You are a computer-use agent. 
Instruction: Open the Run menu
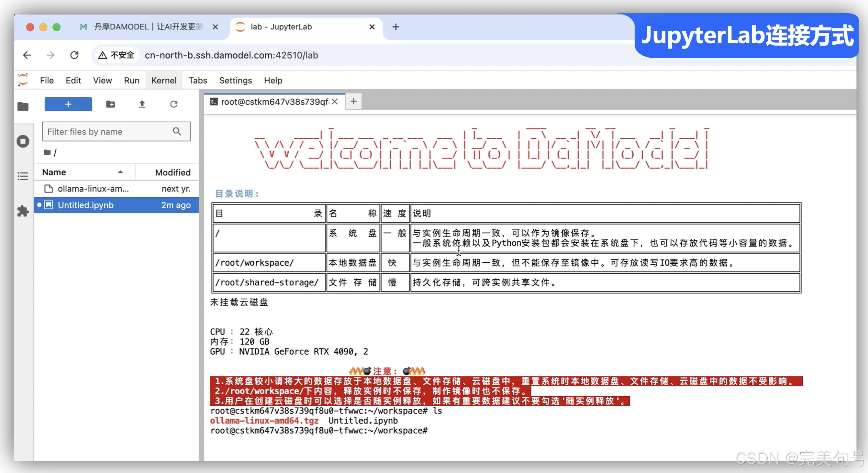click(x=131, y=81)
